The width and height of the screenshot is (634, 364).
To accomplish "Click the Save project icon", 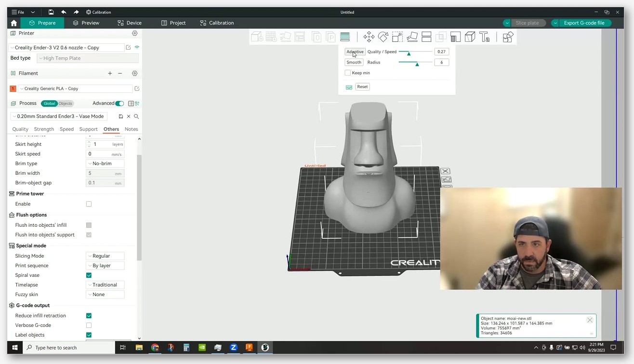I will 51,12.
